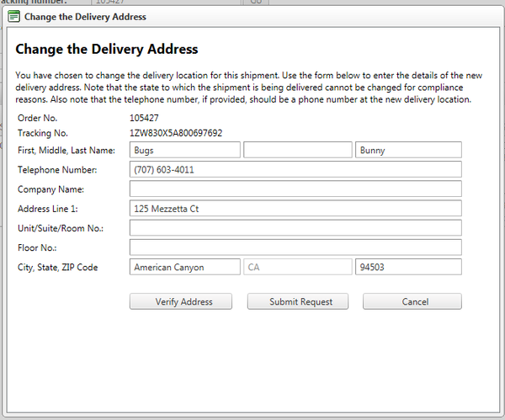Viewport: 505px width, 420px height.
Task: Click the bold Change the Delivery Address heading
Action: [107, 50]
